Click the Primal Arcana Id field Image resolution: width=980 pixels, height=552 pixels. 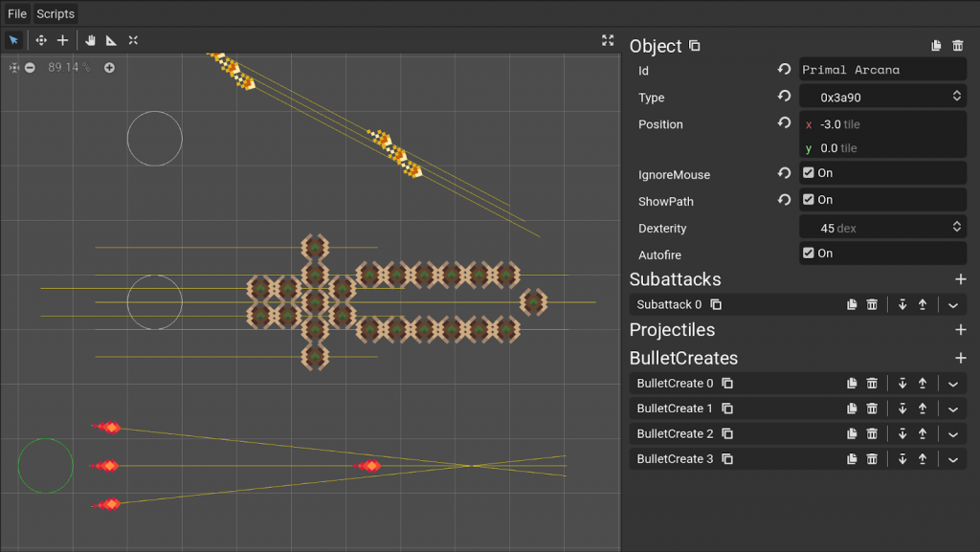880,70
